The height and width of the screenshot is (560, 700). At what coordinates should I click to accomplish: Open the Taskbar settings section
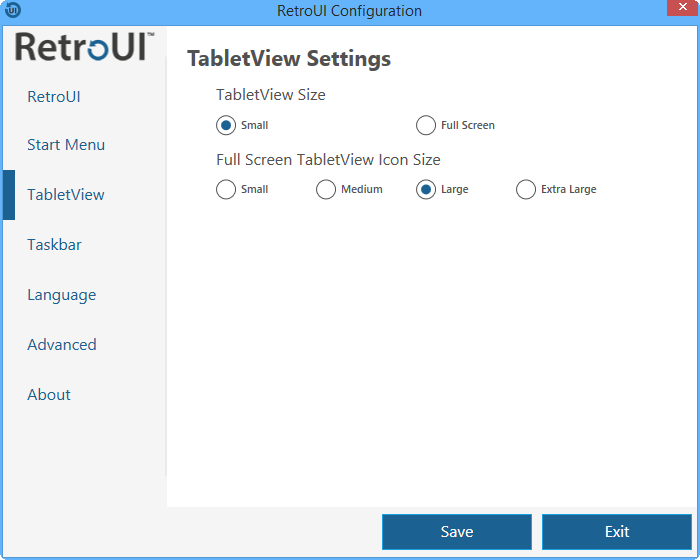(x=54, y=245)
